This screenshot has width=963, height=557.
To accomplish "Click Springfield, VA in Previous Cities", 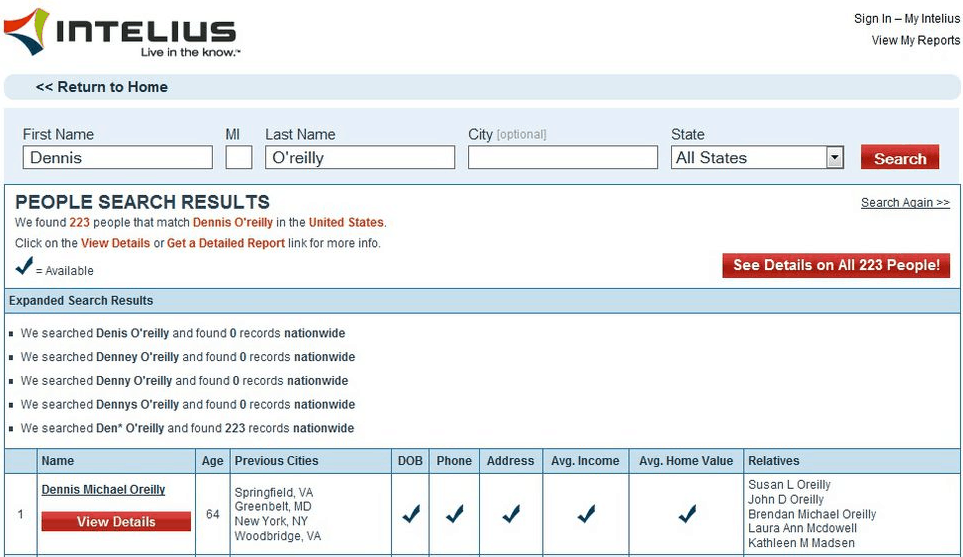I will [x=274, y=493].
